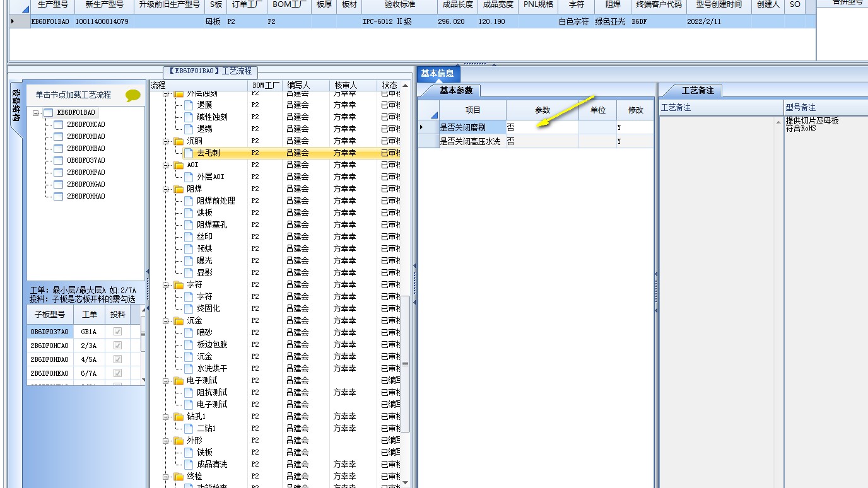The width and height of the screenshot is (868, 488).
Task: Select the 二钻1 process step
Action: tap(206, 428)
